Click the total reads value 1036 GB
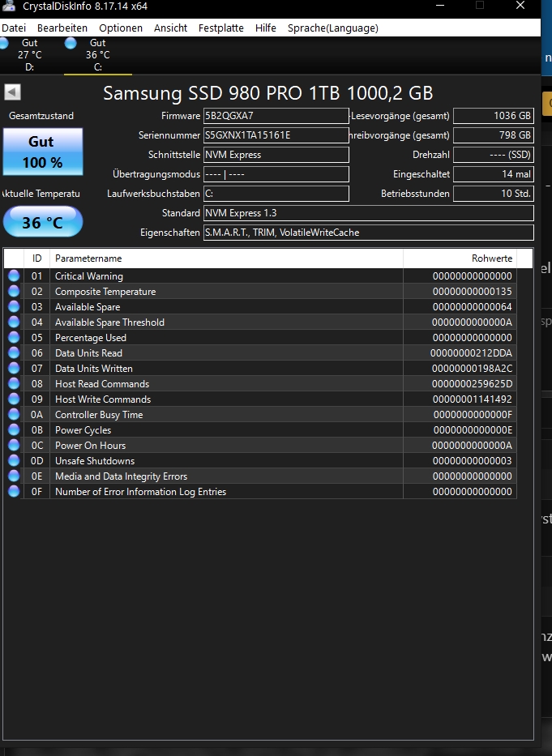Screen dimensions: 552x756 [x=493, y=116]
